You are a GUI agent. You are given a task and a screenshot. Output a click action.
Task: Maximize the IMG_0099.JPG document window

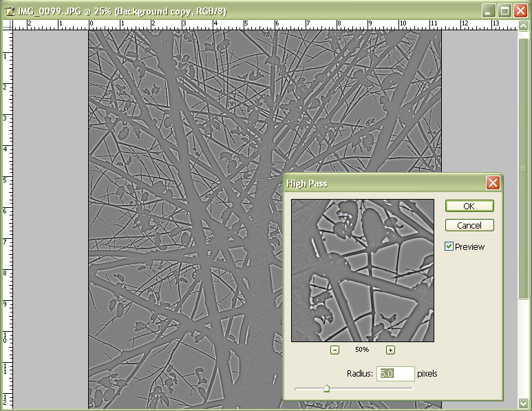coord(504,11)
